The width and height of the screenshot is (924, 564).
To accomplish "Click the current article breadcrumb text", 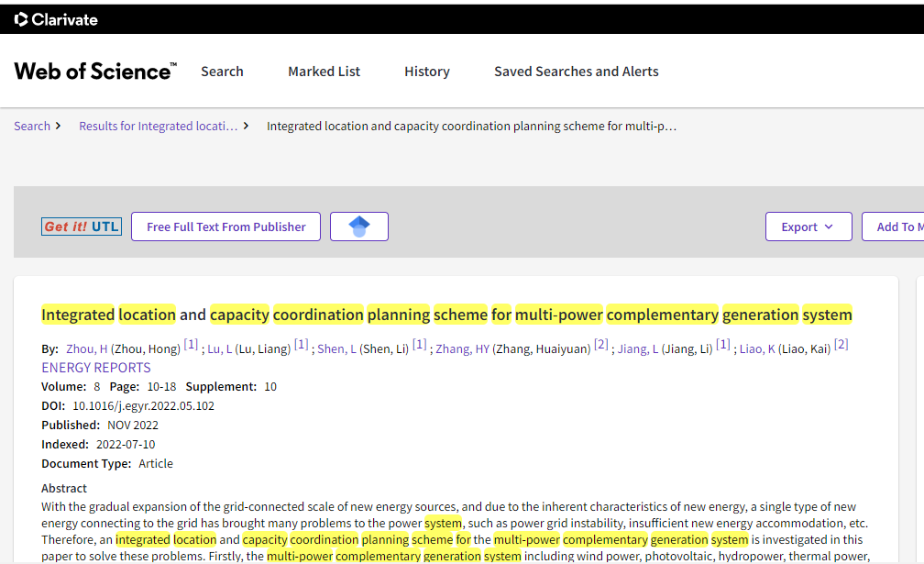I will click(x=471, y=127).
